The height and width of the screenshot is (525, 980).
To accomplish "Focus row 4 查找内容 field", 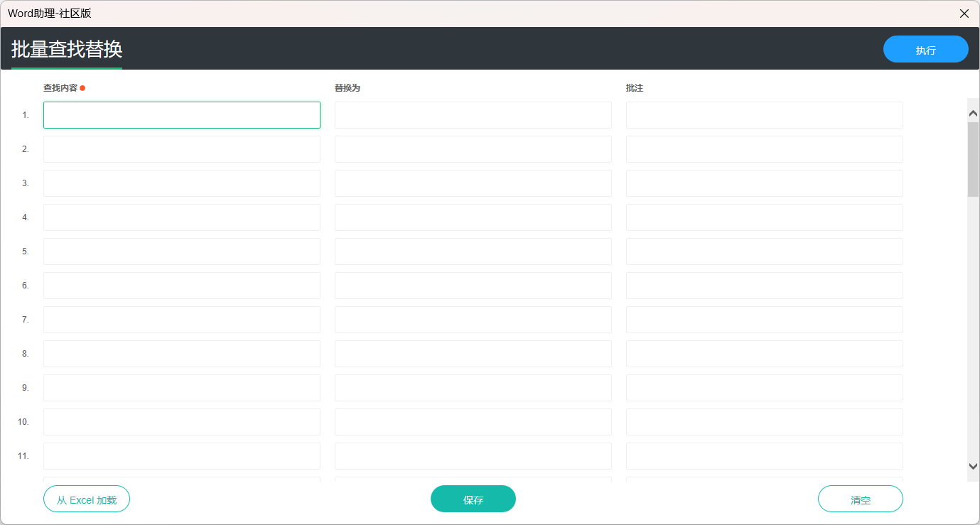I will tap(182, 217).
